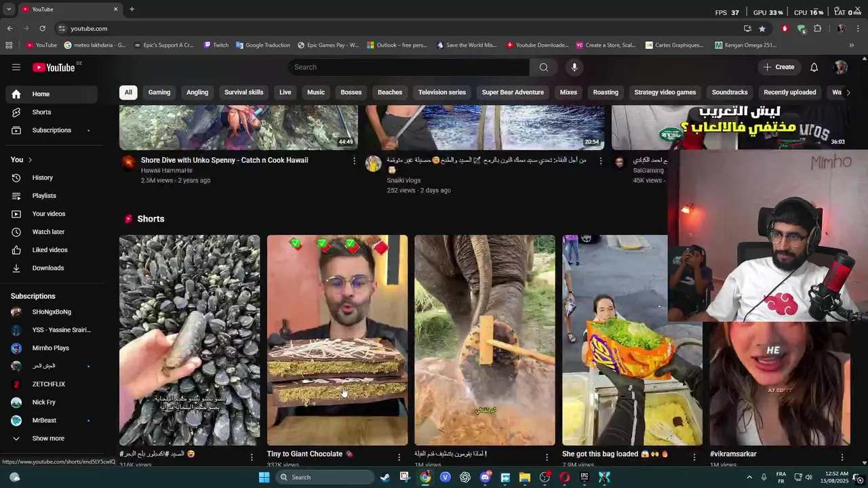Open more options for Shore Dive video

(354, 161)
